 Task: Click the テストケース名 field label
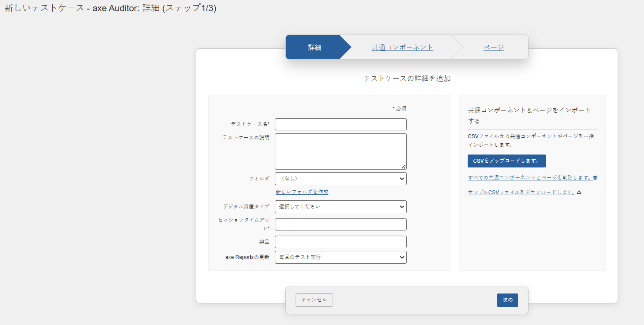(250, 124)
